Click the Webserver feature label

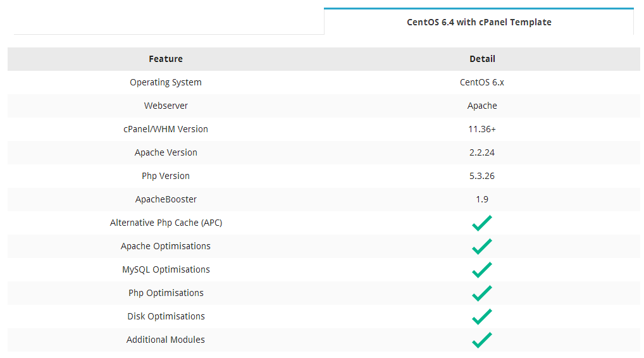[x=166, y=106]
